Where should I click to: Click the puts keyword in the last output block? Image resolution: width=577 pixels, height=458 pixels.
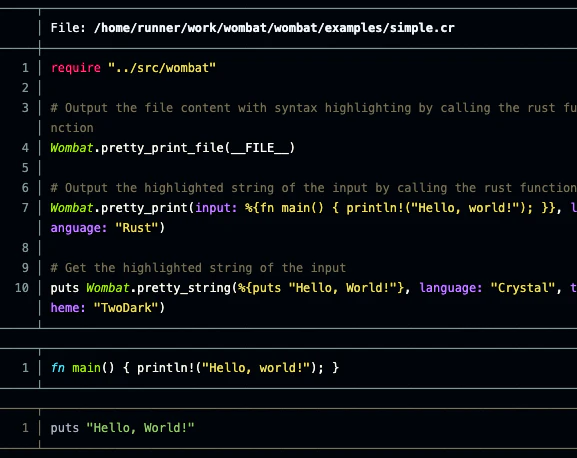tap(65, 428)
